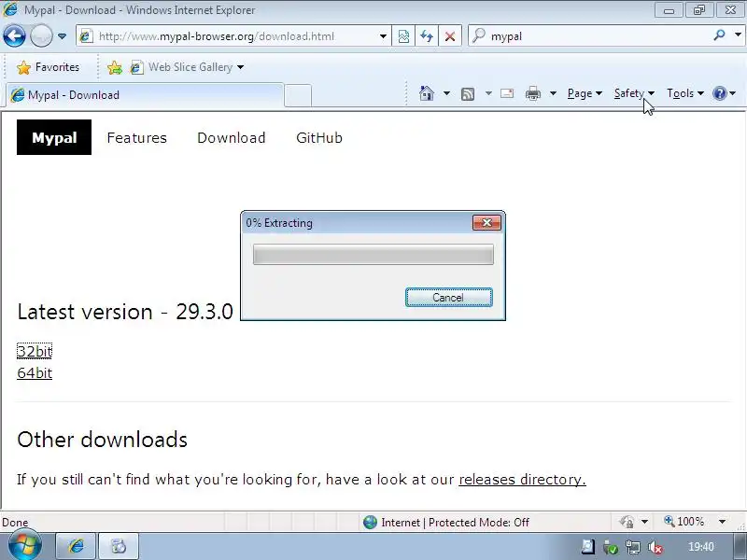Click the Compatibility View icon
747x560 pixels.
(403, 36)
